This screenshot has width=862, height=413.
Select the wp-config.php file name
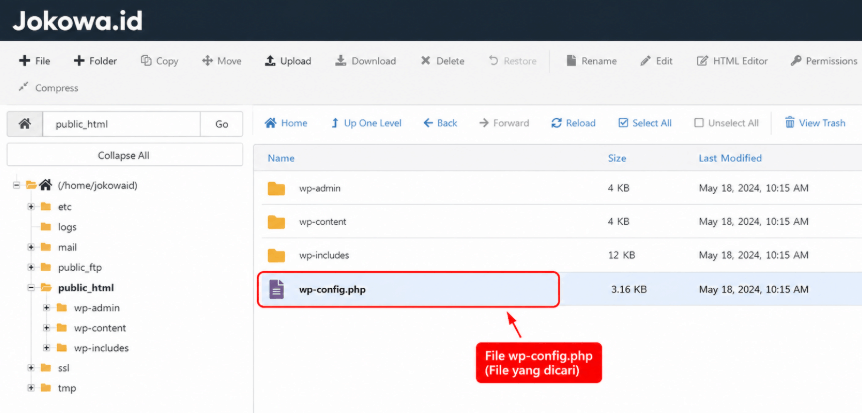click(x=332, y=289)
